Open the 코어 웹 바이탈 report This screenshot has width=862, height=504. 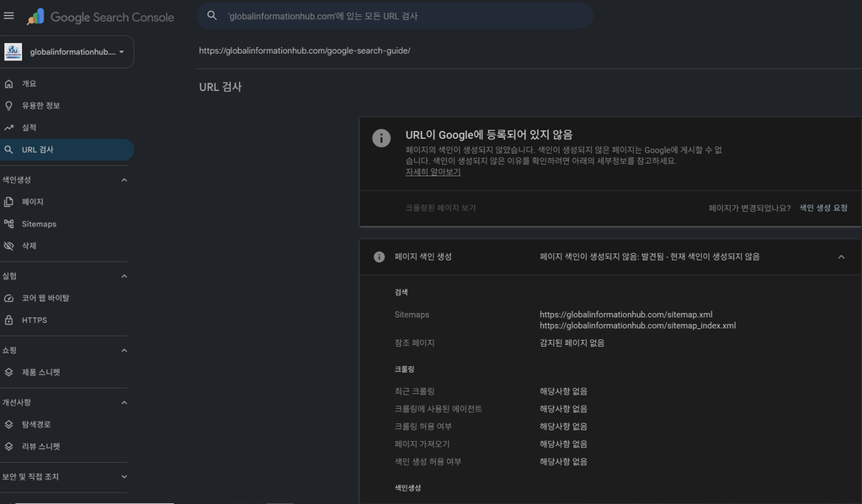point(66,298)
